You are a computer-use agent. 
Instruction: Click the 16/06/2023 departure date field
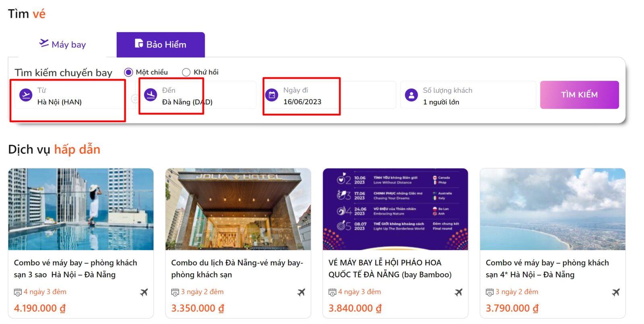(302, 102)
